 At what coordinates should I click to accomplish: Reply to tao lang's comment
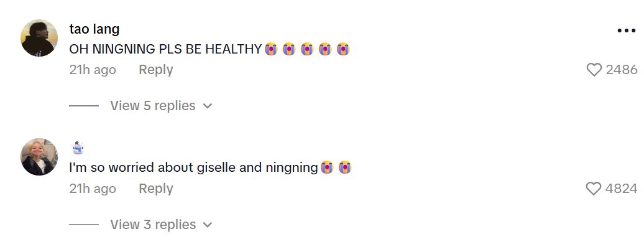click(x=155, y=70)
